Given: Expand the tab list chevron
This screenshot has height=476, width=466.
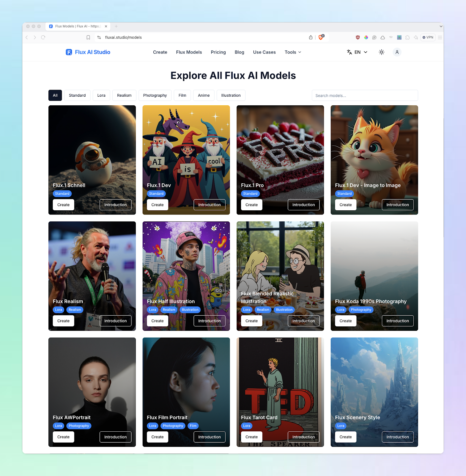Looking at the screenshot, I should [441, 26].
